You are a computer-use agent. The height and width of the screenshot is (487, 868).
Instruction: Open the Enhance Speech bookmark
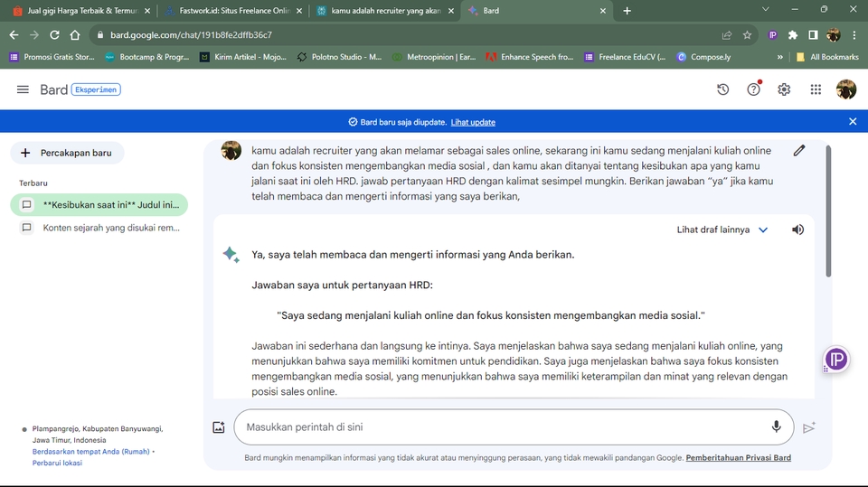530,57
